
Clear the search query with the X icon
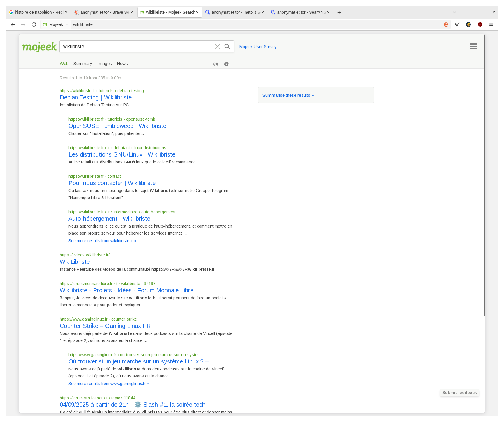217,46
